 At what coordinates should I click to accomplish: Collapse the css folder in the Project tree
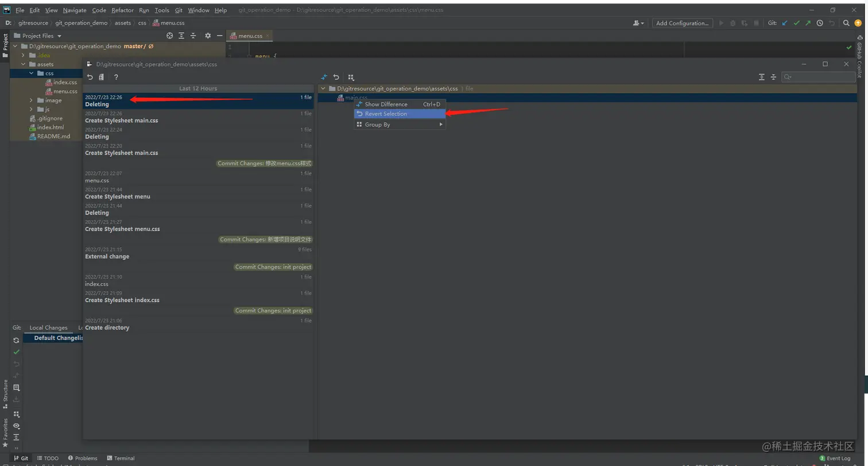click(x=31, y=73)
